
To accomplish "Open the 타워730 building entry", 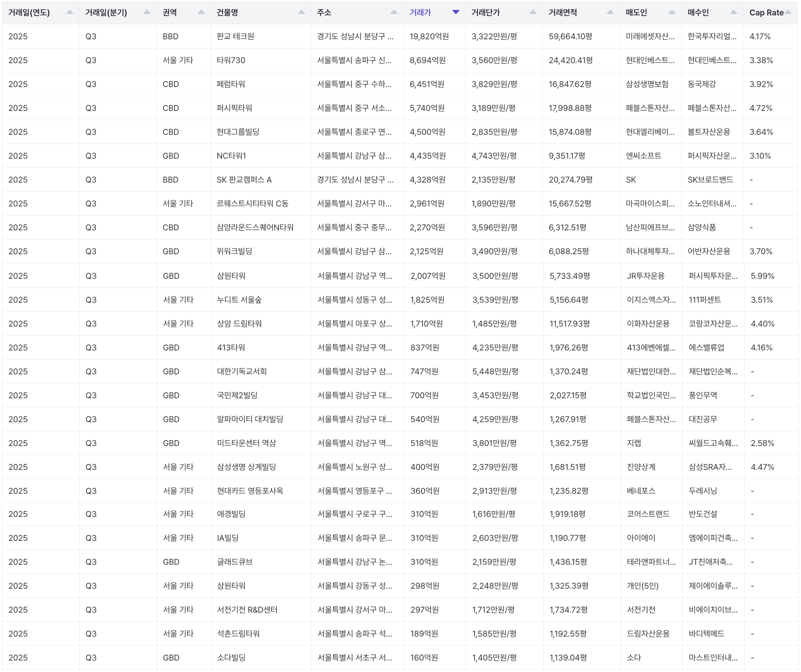I will (231, 60).
